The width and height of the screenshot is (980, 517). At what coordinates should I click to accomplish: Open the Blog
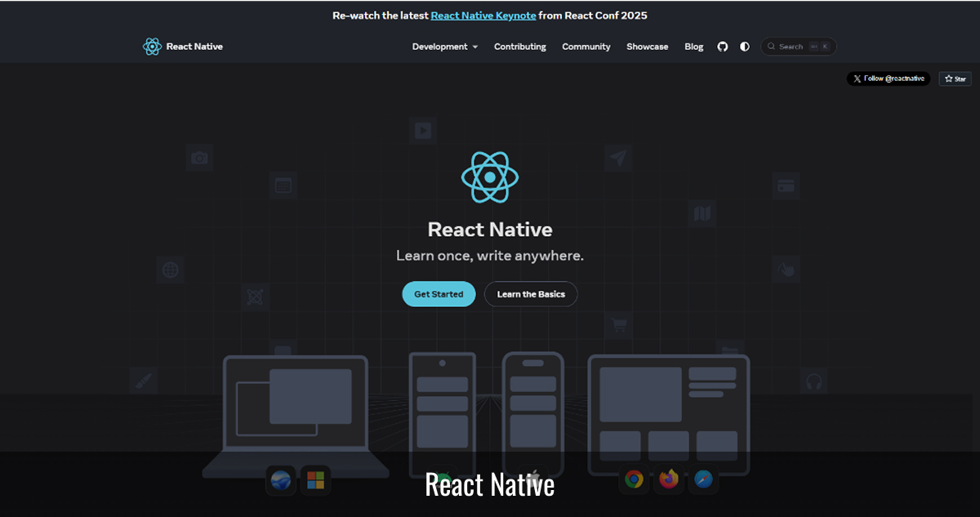[694, 47]
